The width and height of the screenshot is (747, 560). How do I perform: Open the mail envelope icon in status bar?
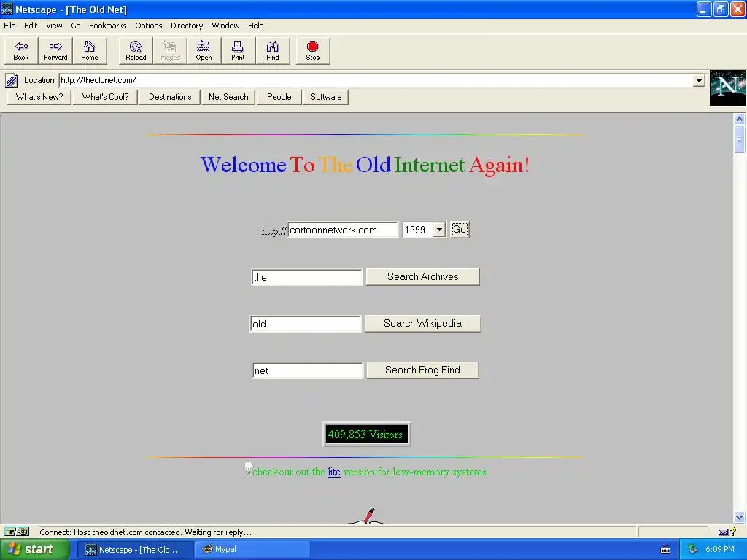pyautogui.click(x=724, y=532)
